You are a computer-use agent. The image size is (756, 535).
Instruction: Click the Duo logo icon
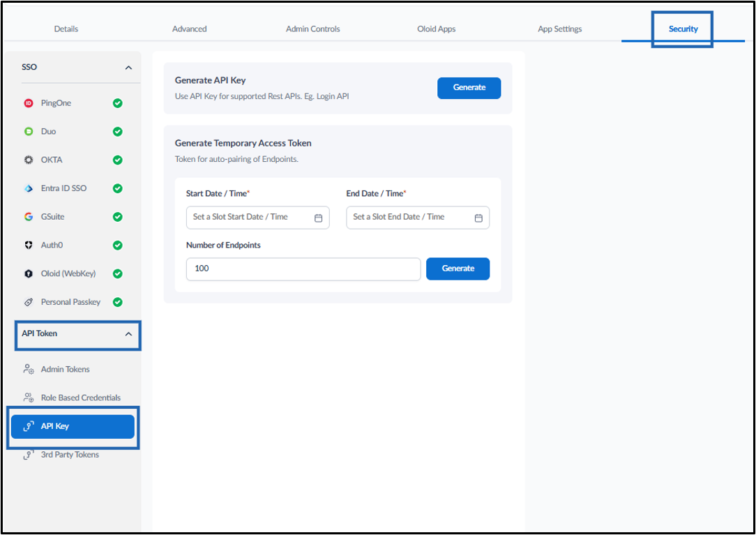[29, 132]
